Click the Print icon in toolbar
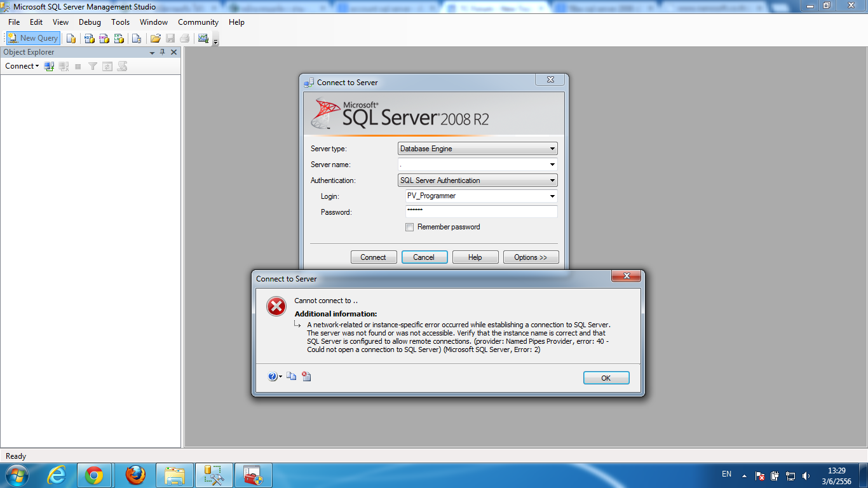 point(185,38)
